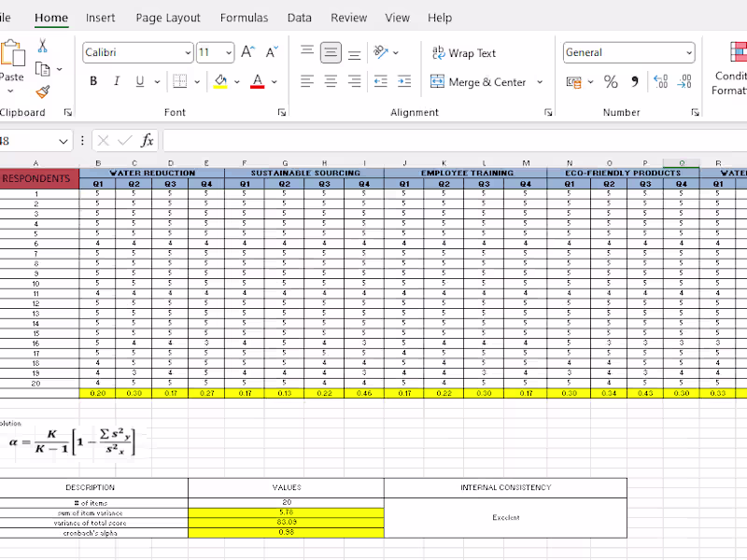Open the Data ribbon tab
Screen dimensions: 747x560
click(299, 17)
